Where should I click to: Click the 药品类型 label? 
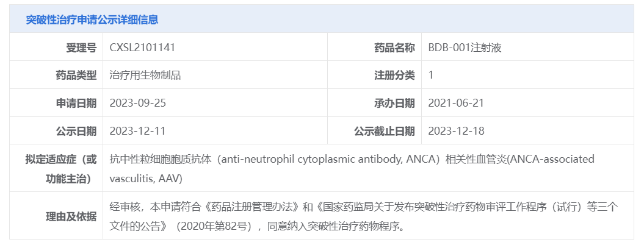(x=76, y=75)
